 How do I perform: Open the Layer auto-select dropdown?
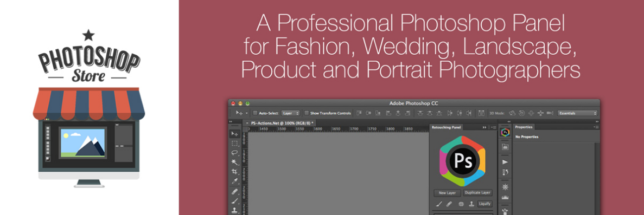(x=291, y=113)
